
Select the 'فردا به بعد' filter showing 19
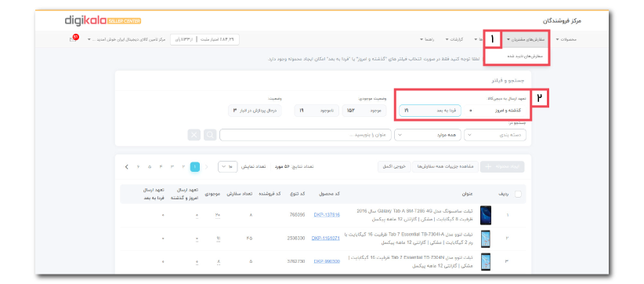[430, 111]
